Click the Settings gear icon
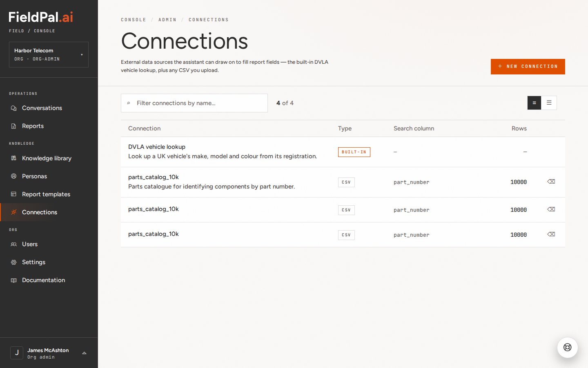Viewport: 588px width, 368px height. click(x=13, y=262)
